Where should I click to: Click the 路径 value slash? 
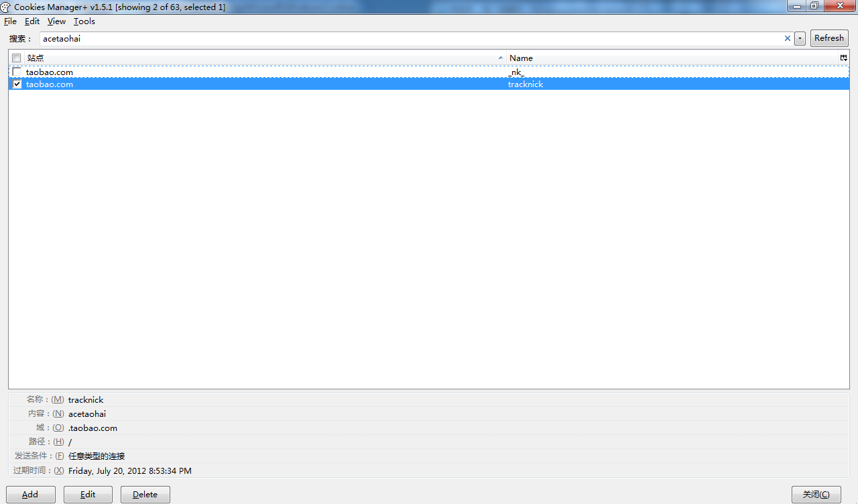[70, 442]
